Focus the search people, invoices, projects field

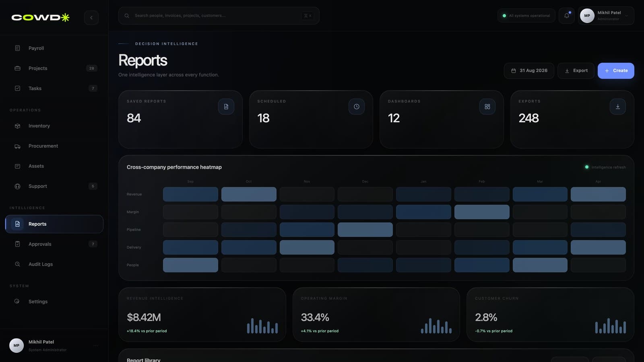(x=219, y=16)
